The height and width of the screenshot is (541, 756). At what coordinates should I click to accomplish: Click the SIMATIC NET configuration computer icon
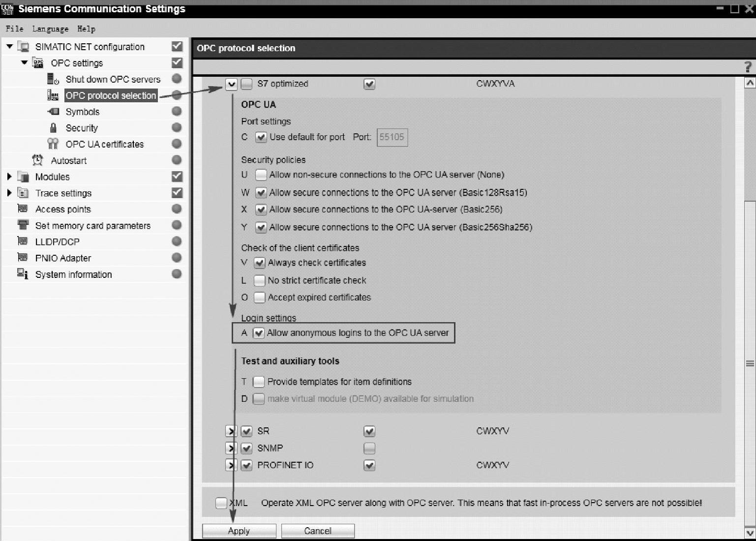click(x=23, y=47)
